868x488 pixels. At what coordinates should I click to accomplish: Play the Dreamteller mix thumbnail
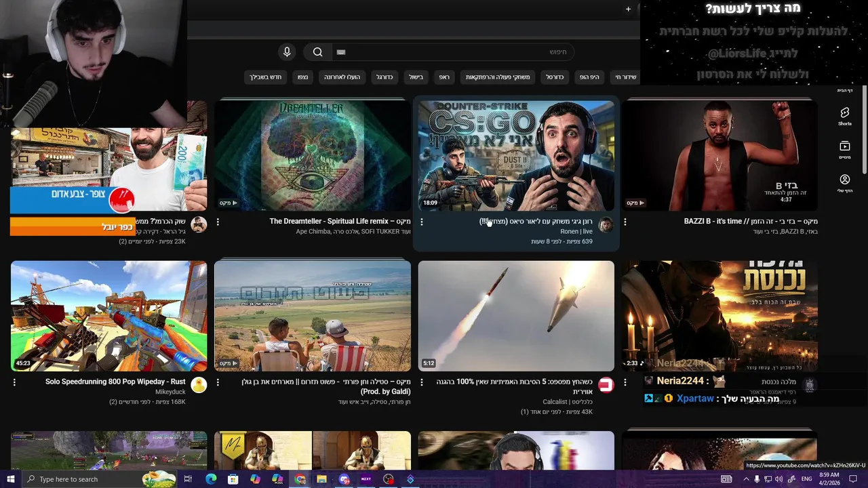tap(313, 156)
